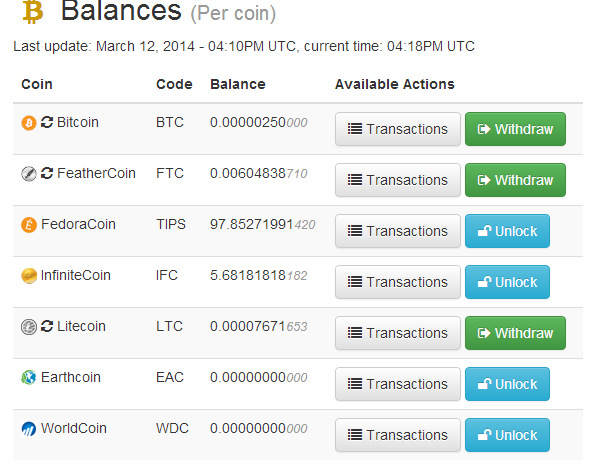The width and height of the screenshot is (596, 471).
Task: Open Transactions for Bitcoin
Action: (398, 129)
